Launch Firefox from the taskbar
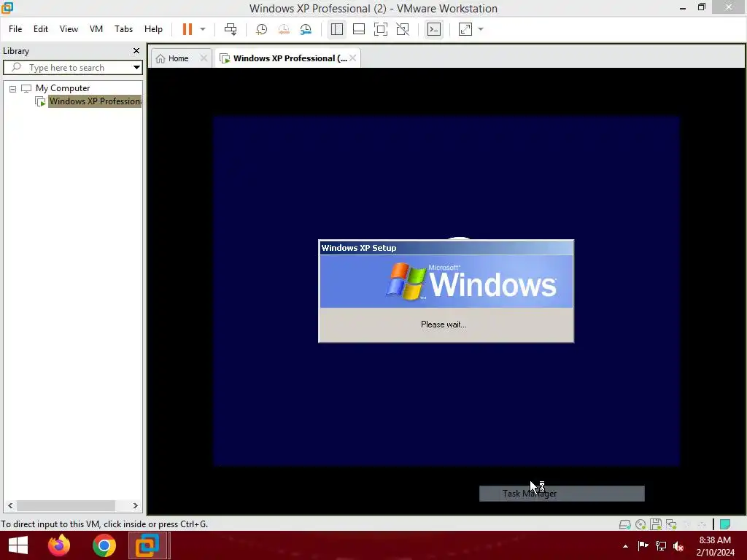747x560 pixels. (x=59, y=545)
